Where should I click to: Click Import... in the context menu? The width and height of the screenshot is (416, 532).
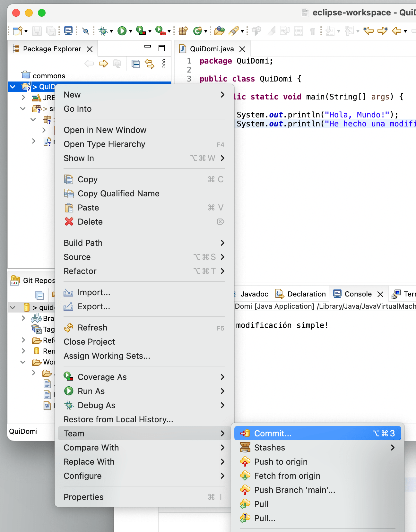tap(144, 292)
